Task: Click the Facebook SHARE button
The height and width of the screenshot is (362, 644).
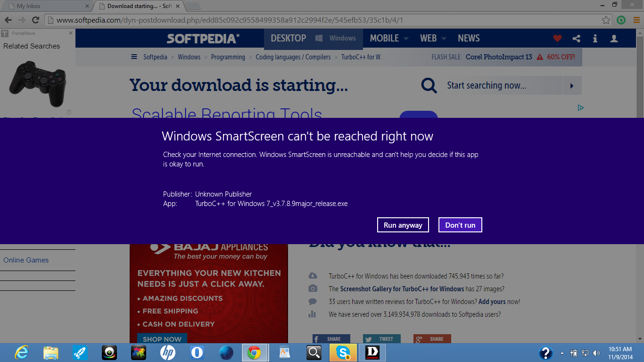Action: point(331,338)
